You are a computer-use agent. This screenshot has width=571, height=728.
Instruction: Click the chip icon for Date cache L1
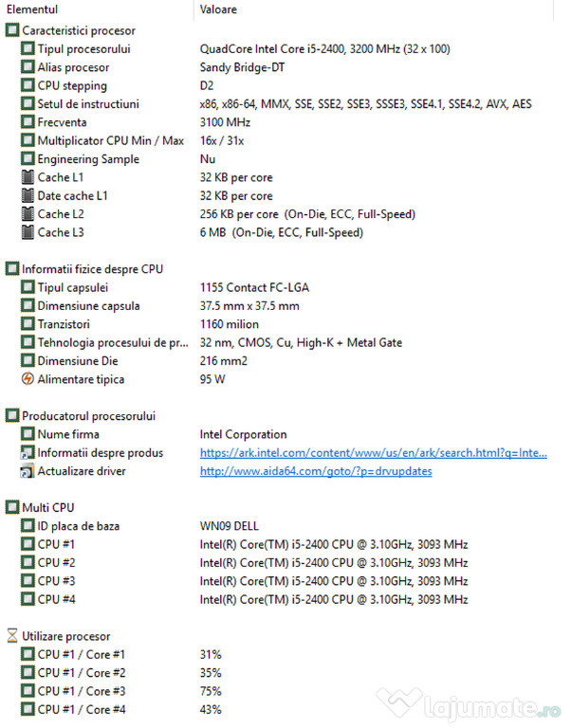click(28, 195)
